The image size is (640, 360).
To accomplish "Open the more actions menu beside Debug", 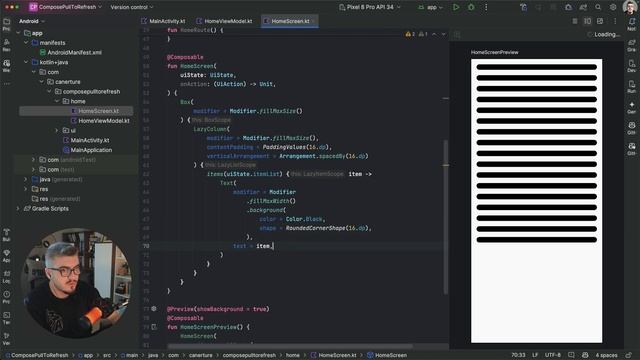I will click(486, 7).
